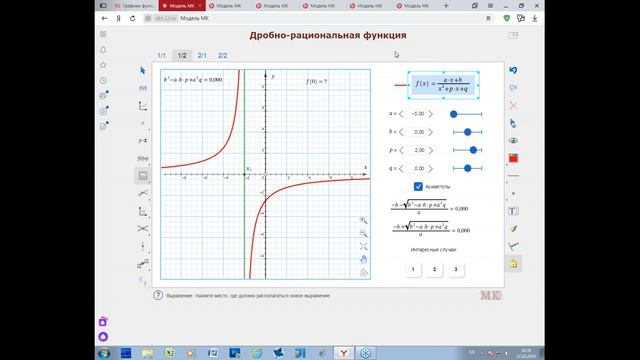Screen dimensions: 640x360
Task: Show interesting case 1
Action: click(x=413, y=269)
